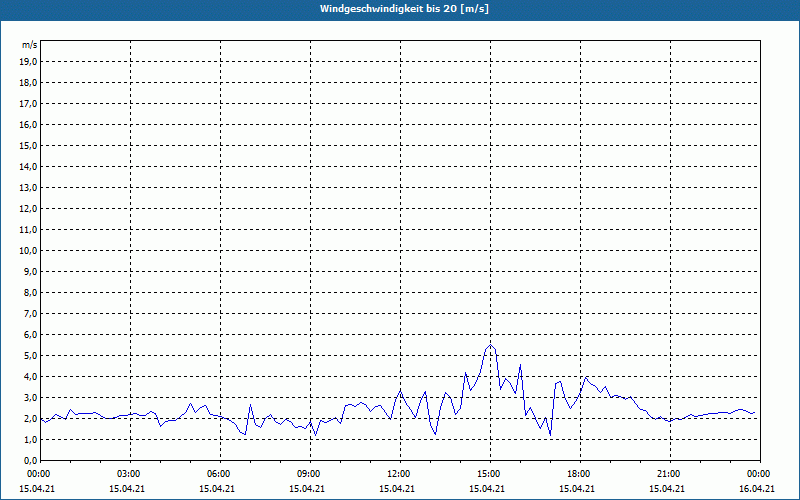Click the 21:00 time label
800x500 pixels.
click(x=670, y=474)
